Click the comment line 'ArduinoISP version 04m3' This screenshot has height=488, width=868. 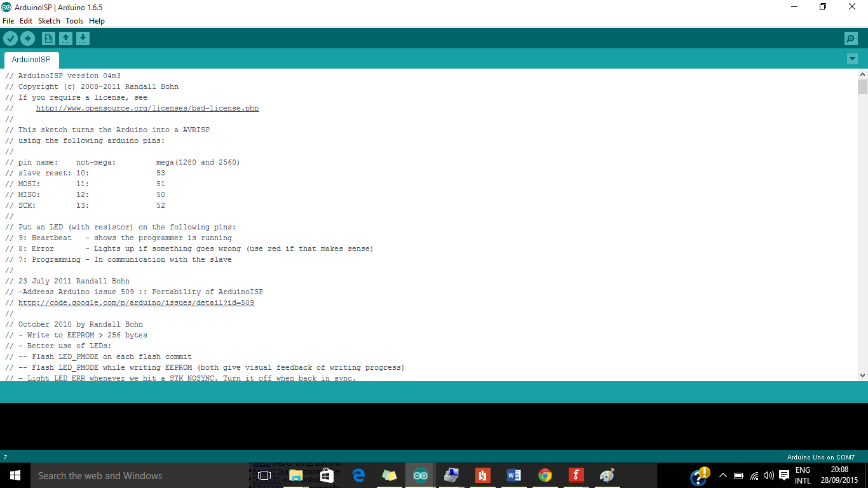pyautogui.click(x=63, y=76)
